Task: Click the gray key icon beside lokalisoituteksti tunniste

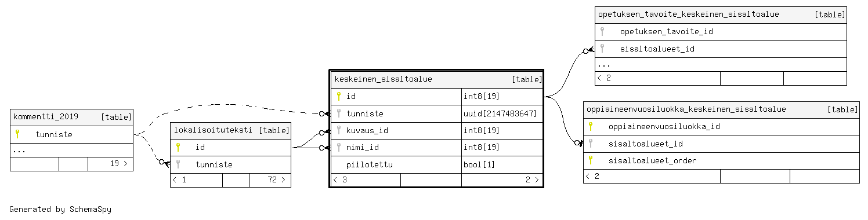Action: [x=178, y=164]
